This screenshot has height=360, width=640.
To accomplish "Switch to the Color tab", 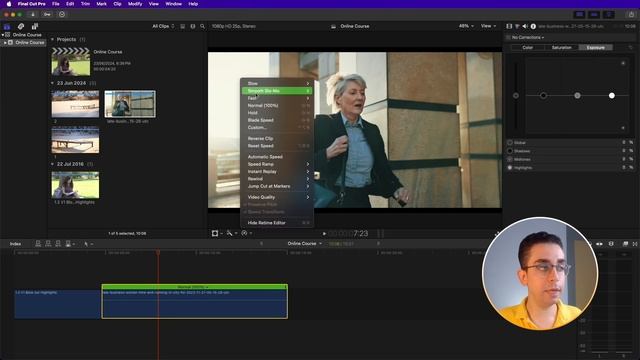I will 527,48.
